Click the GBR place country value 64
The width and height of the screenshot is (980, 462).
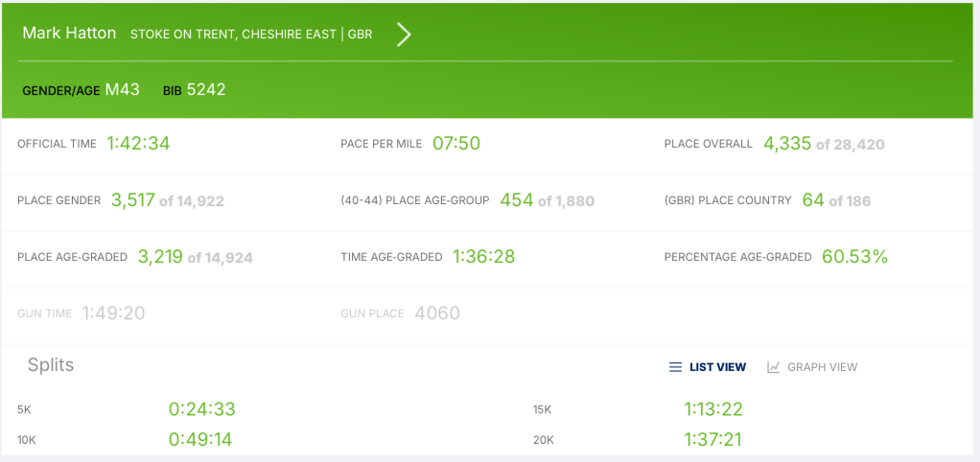point(813,200)
